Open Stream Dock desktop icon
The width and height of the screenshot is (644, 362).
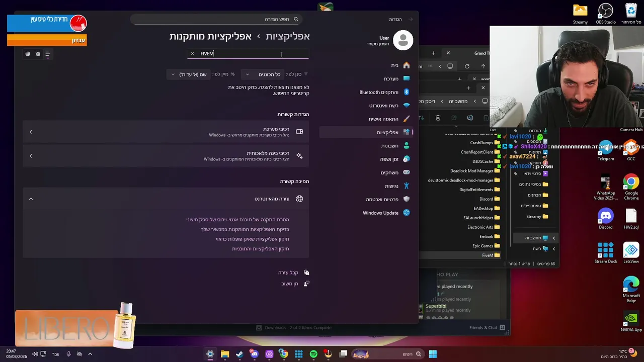606,253
